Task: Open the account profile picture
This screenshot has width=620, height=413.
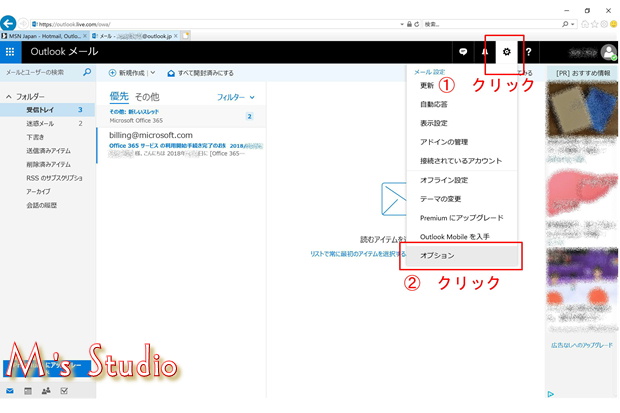Action: coord(609,52)
